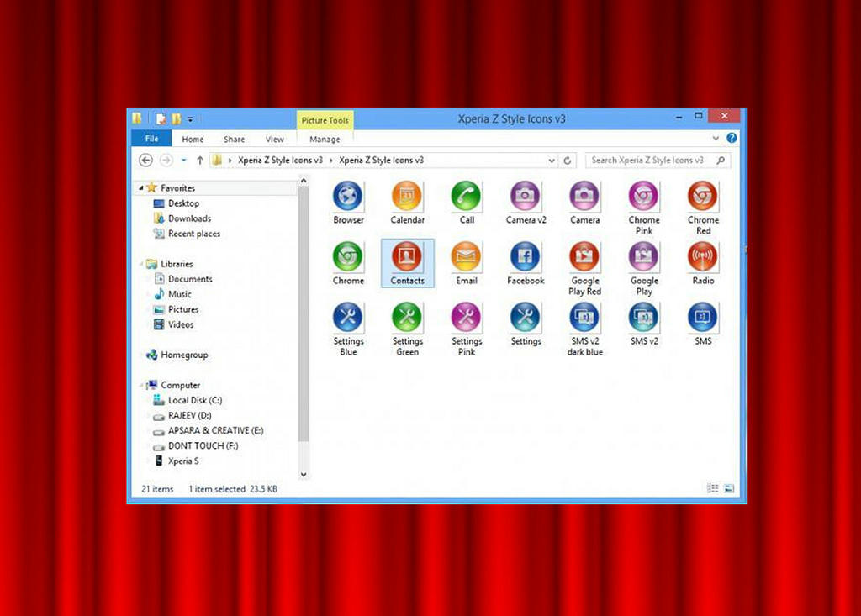Open the Documents library

[x=190, y=279]
